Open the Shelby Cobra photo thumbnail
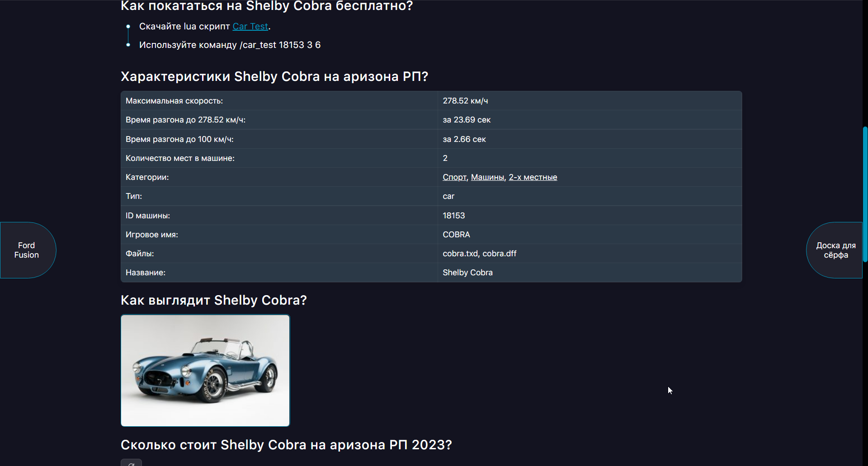This screenshot has width=868, height=466. pyautogui.click(x=205, y=371)
